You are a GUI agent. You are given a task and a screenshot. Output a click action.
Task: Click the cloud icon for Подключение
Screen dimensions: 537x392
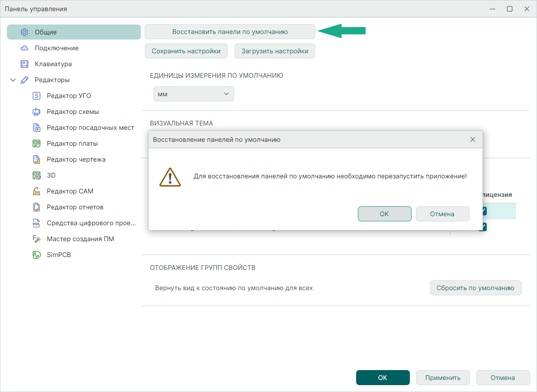click(24, 48)
